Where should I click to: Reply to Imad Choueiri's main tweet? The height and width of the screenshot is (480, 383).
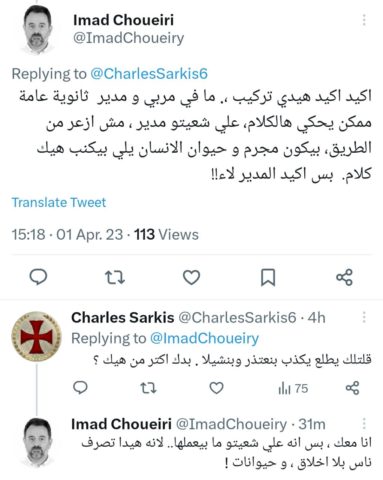coord(38,277)
